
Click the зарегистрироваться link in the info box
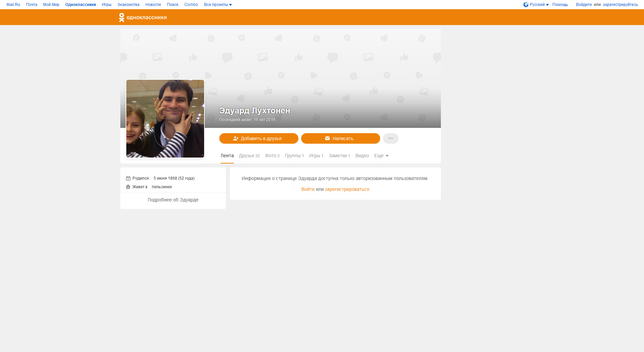point(347,190)
